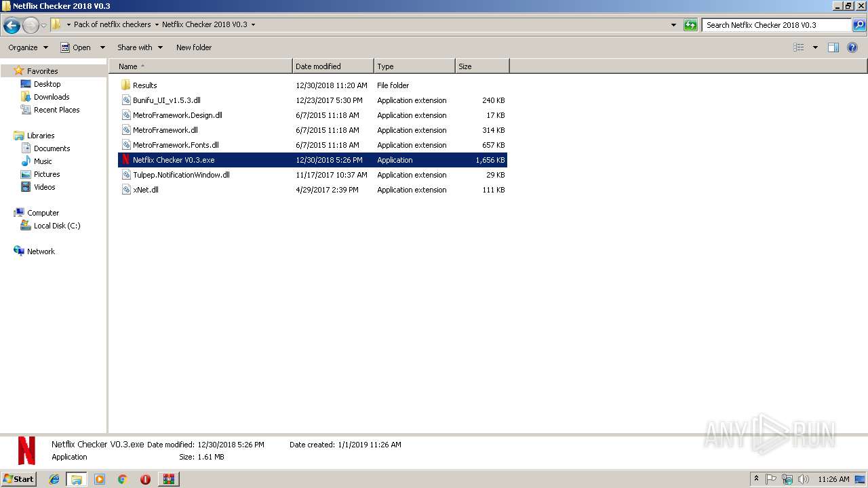Select Computer in navigation pane
Viewport: 868px width, 488px height.
pyautogui.click(x=43, y=213)
